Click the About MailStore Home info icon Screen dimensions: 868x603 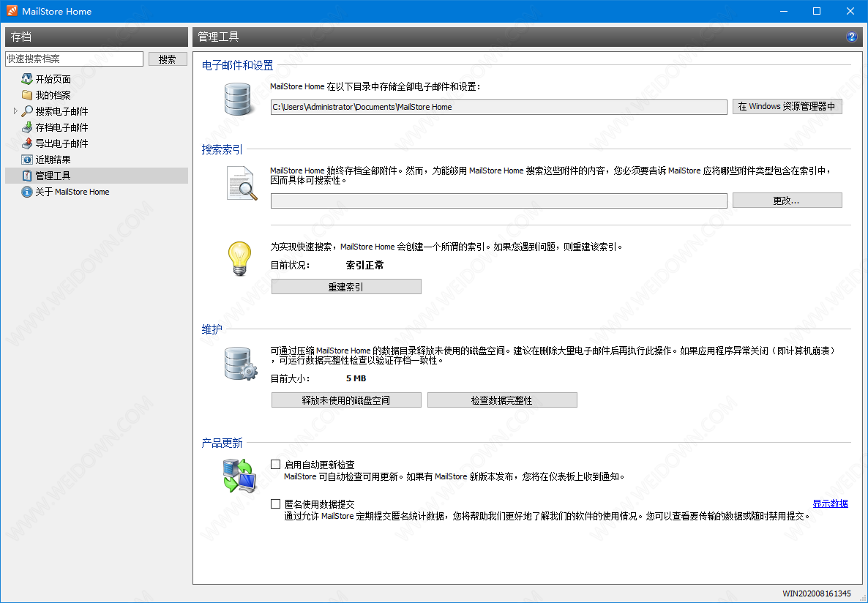click(26, 192)
